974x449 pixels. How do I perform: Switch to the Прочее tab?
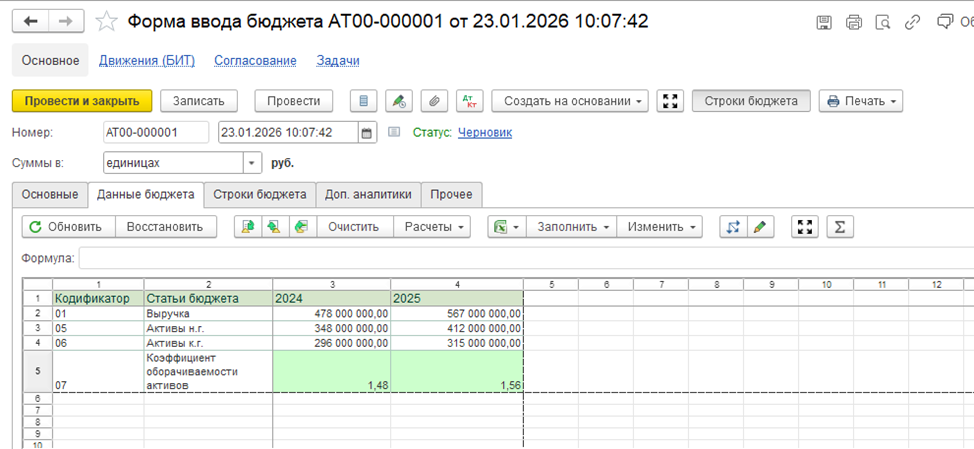pyautogui.click(x=452, y=194)
